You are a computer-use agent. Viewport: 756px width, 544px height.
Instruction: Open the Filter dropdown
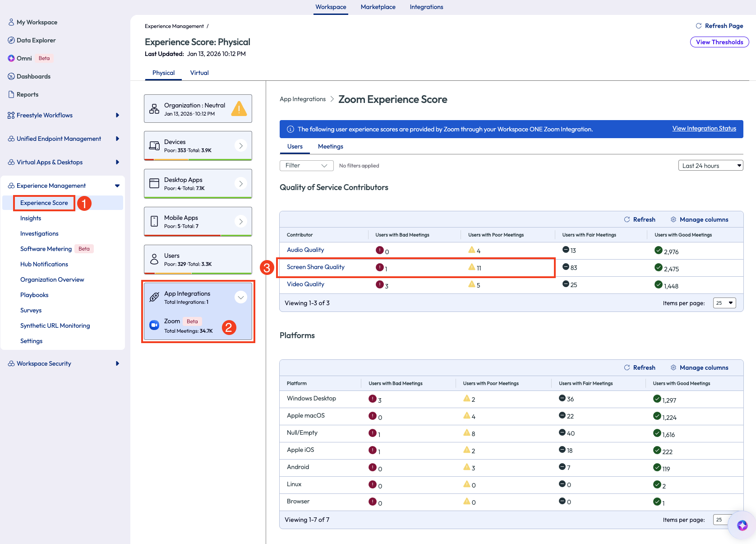[x=306, y=166]
